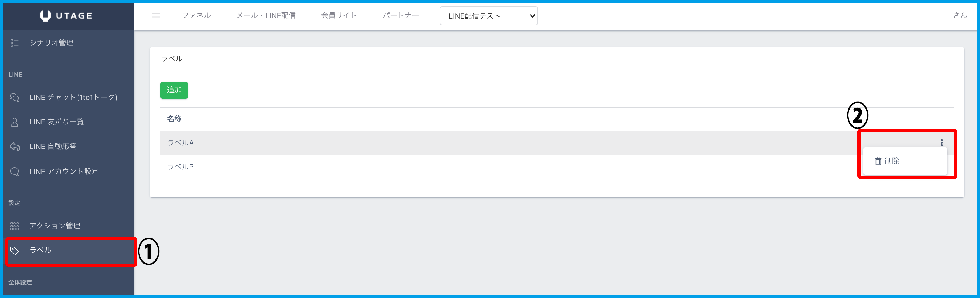The height and width of the screenshot is (298, 980).
Task: Open the ラベルA label entry
Action: coord(181,143)
